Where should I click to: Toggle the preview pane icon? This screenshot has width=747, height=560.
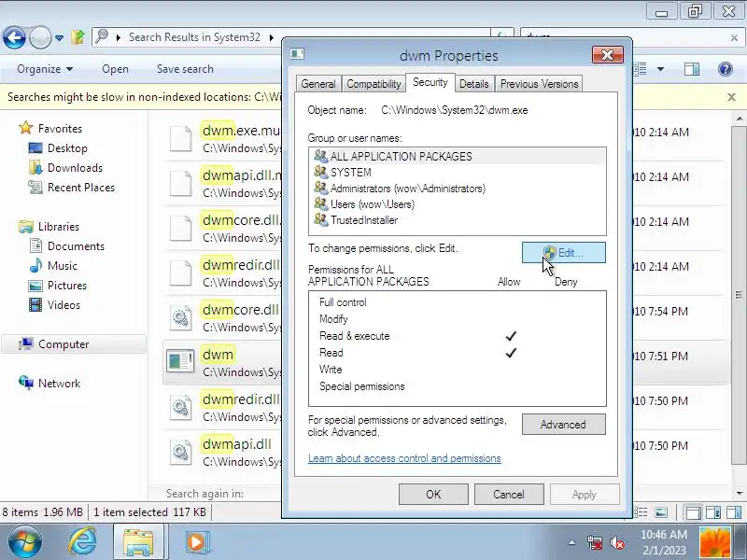pyautogui.click(x=692, y=69)
